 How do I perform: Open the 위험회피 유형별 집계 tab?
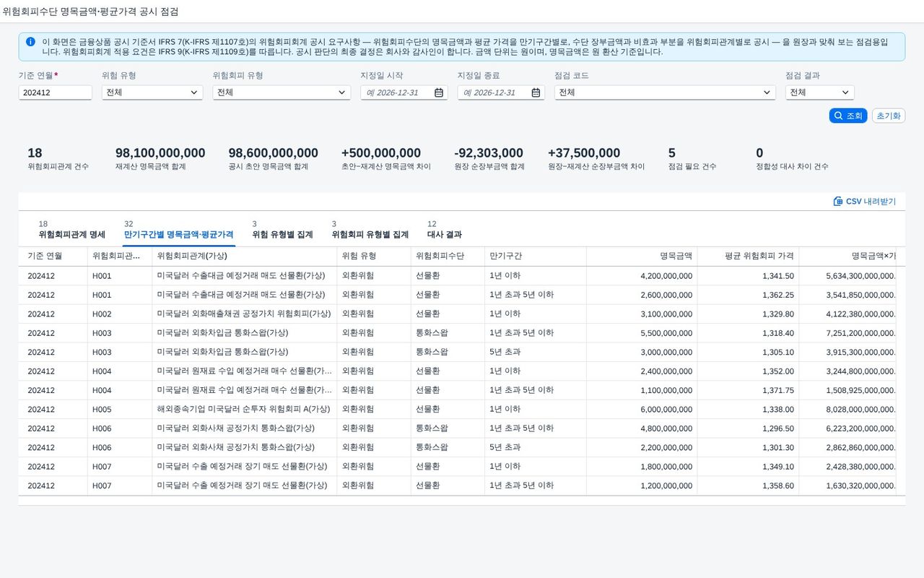370,235
